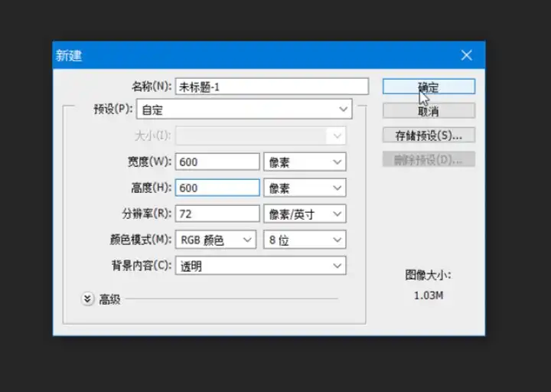Click the 1.03M image size value
Viewport: 551px width, 392px height.
[429, 295]
